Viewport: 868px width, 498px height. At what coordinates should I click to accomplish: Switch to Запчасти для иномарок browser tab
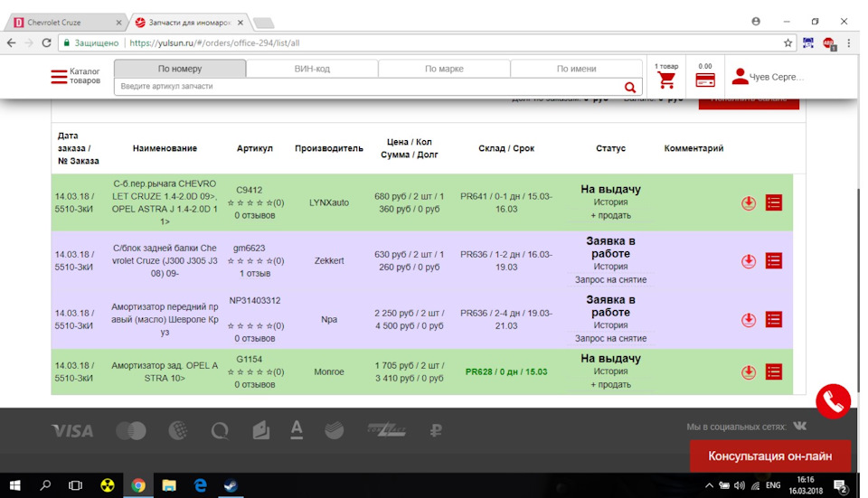[188, 23]
